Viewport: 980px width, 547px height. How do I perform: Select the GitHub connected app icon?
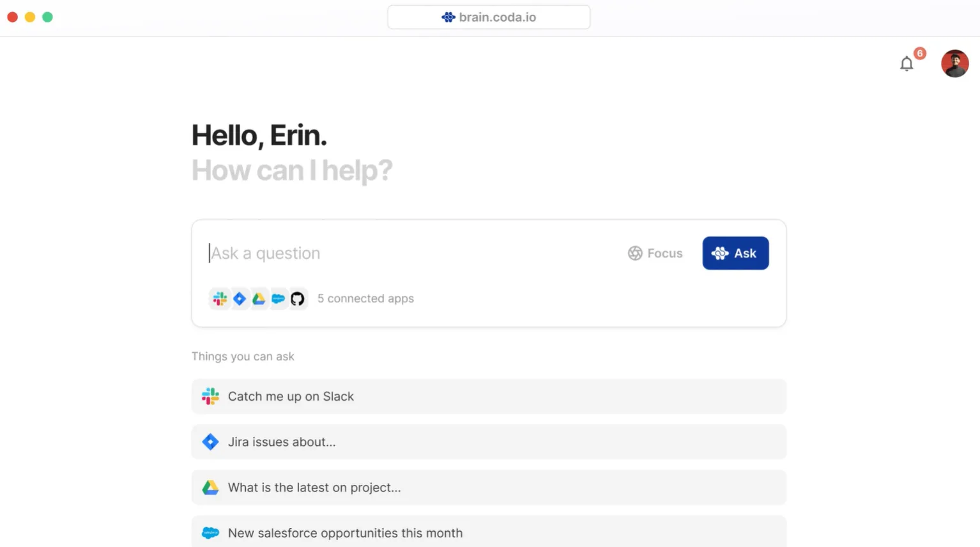click(x=298, y=298)
